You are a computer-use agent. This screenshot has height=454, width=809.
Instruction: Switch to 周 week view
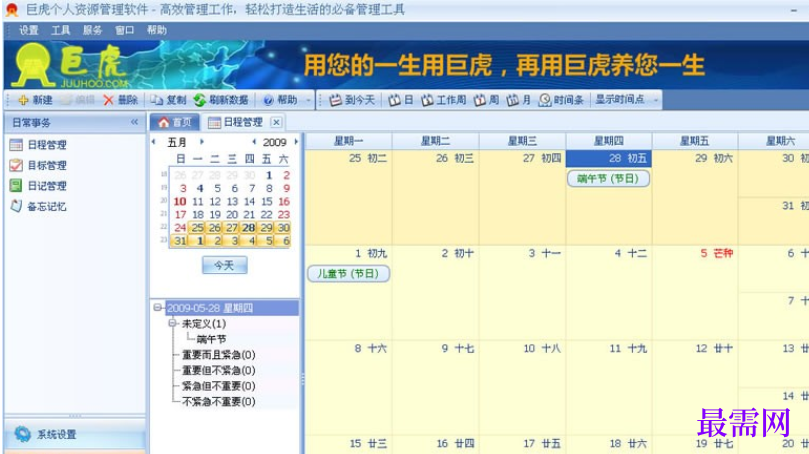click(x=487, y=100)
